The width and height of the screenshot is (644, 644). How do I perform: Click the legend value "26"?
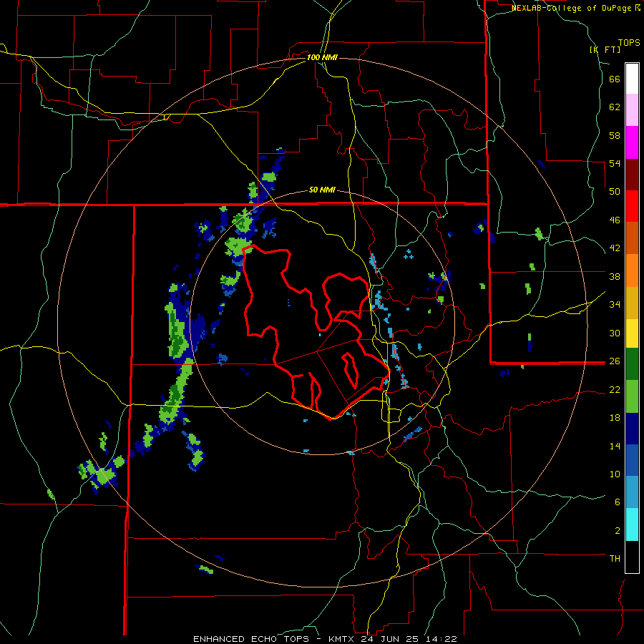coord(615,361)
